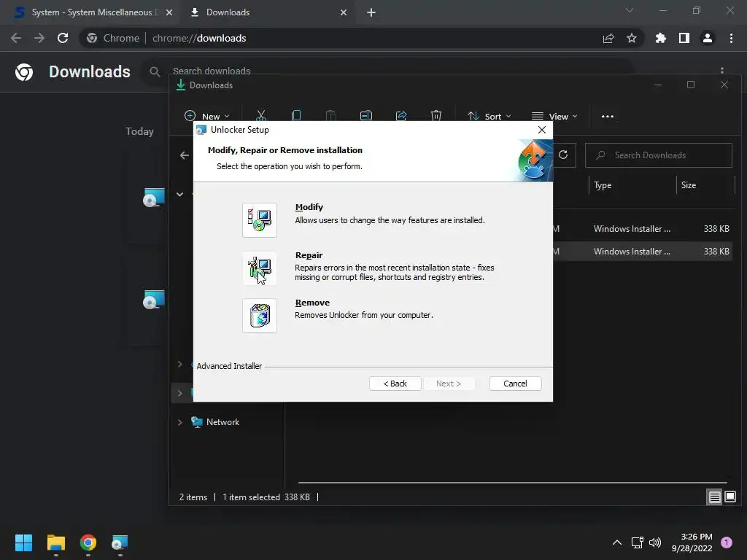Reload the Chrome page
Screen dimensions: 747x560
click(63, 38)
